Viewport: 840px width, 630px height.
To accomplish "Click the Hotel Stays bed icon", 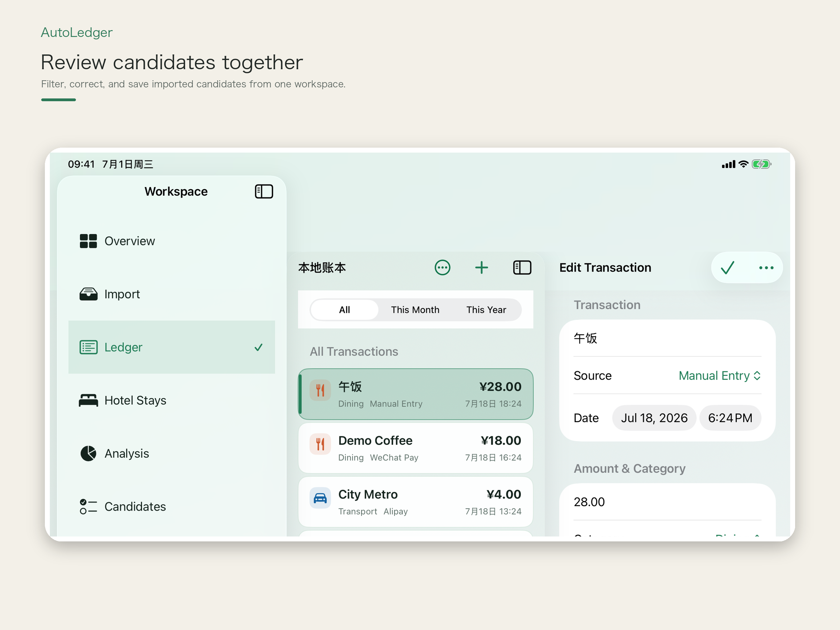I will [x=88, y=401].
